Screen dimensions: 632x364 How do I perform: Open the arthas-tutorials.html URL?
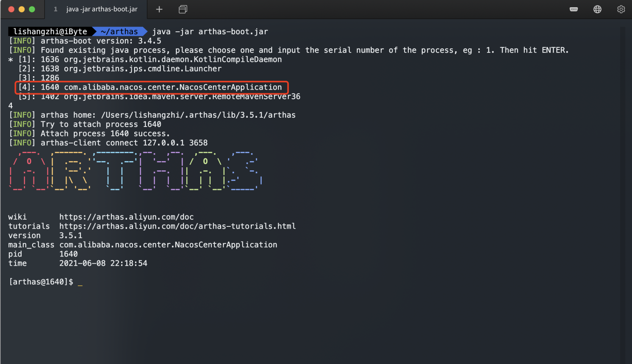(x=177, y=226)
